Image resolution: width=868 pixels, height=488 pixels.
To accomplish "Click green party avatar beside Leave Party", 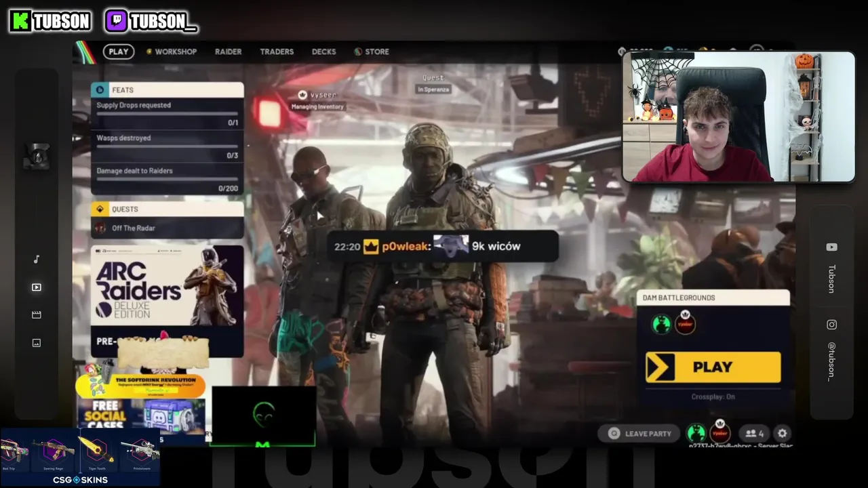I will [x=696, y=433].
